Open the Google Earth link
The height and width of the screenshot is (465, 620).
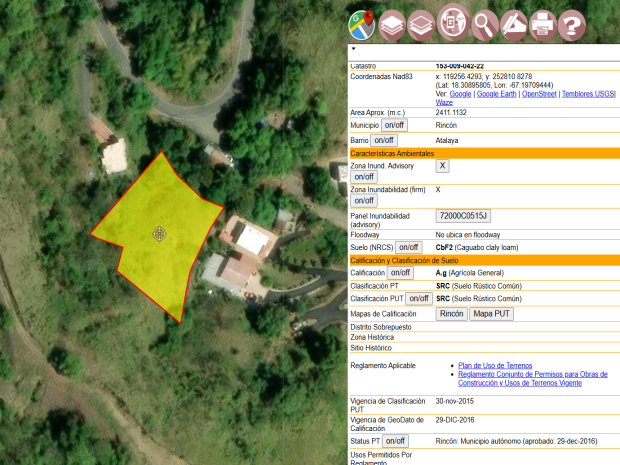496,94
